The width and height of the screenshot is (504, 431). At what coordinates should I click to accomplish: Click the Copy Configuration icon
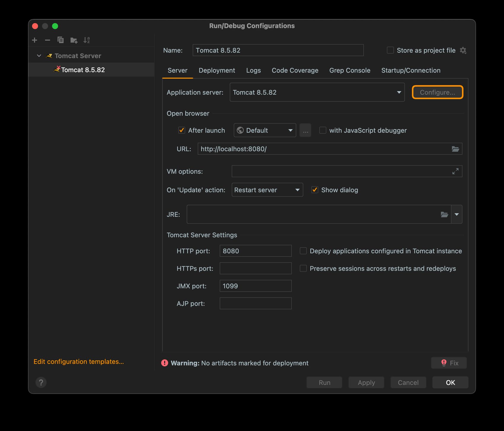60,40
